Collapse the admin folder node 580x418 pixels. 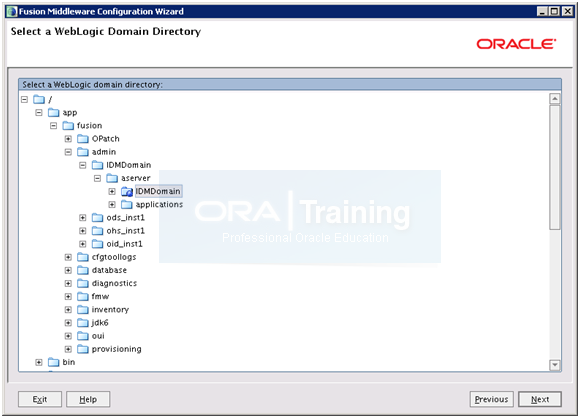point(68,152)
